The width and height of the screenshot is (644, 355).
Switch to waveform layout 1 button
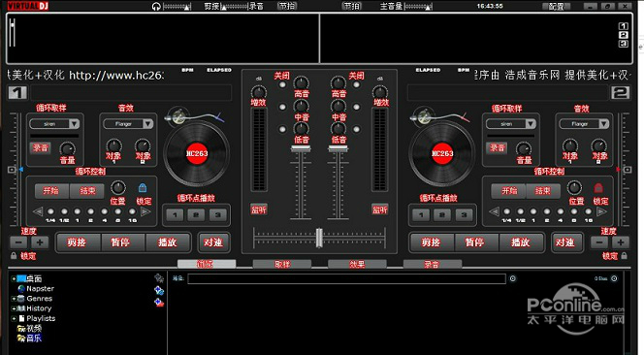[624, 26]
